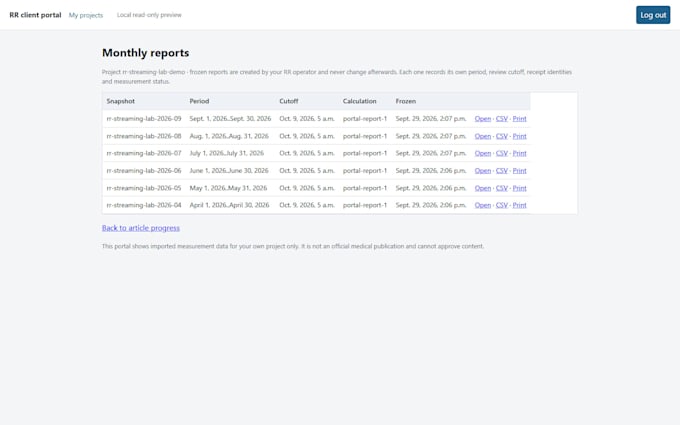This screenshot has height=425, width=680.
Task: Click portal-report-1 in the 2026-04 row
Action: [x=365, y=205]
